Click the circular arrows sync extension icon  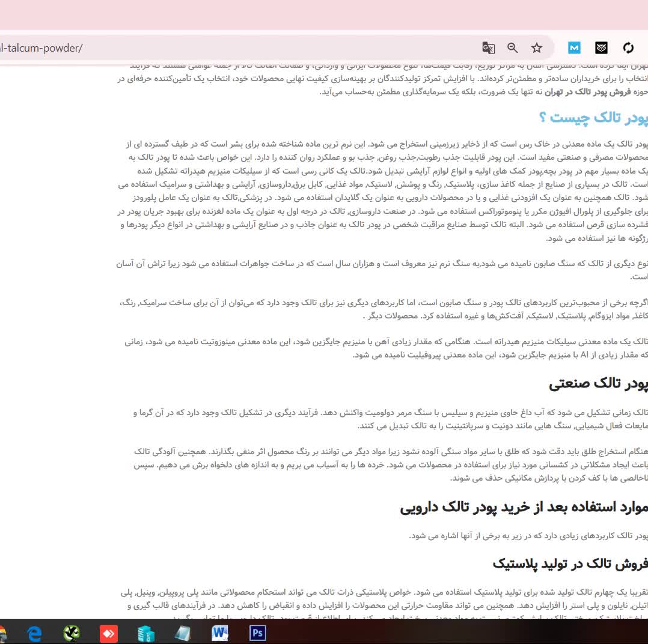pos(628,48)
